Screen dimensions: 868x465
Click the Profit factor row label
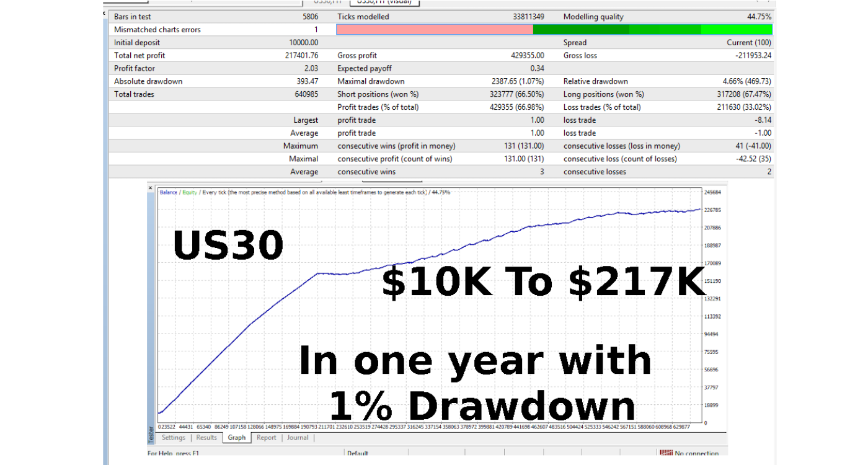[135, 69]
